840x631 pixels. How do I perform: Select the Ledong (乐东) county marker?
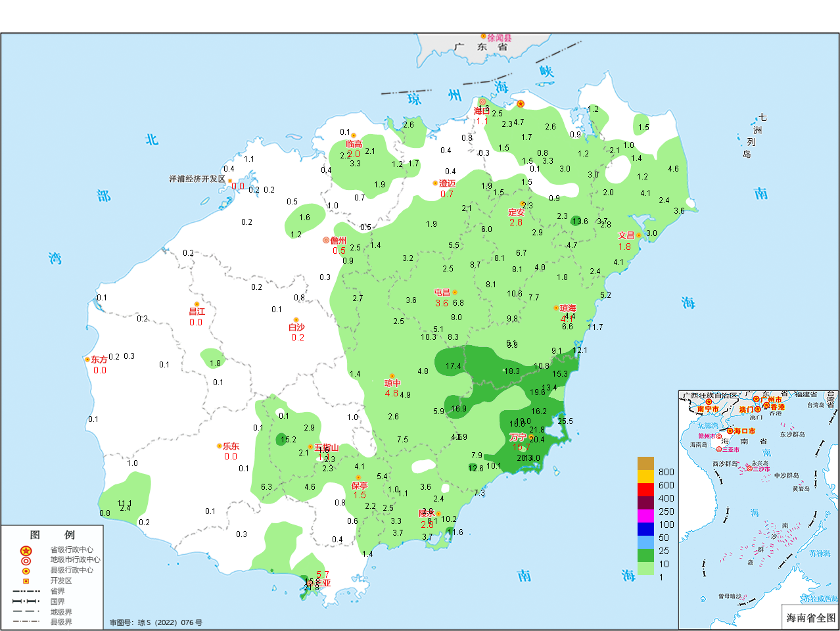click(220, 446)
